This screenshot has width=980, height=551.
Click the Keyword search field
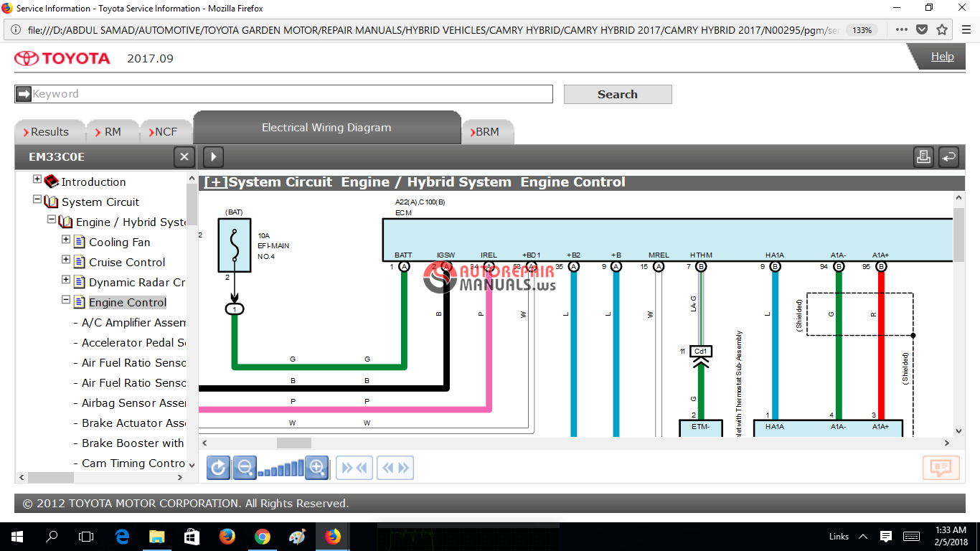coord(284,94)
